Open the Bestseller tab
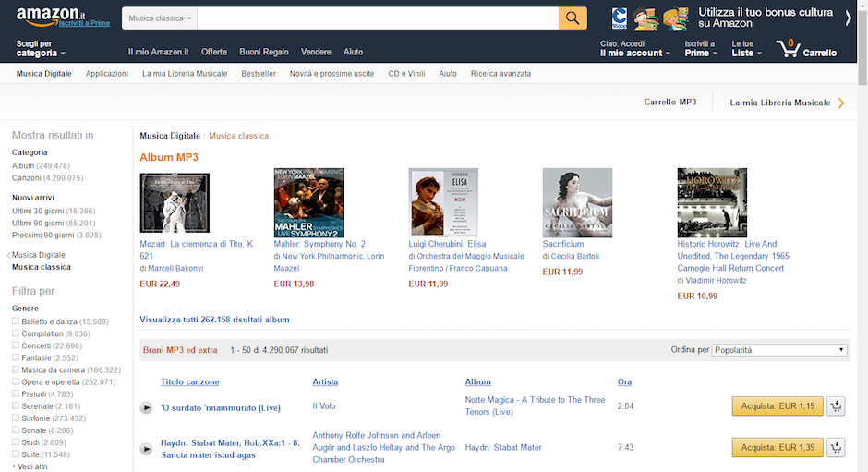The height and width of the screenshot is (472, 868). pyautogui.click(x=259, y=74)
